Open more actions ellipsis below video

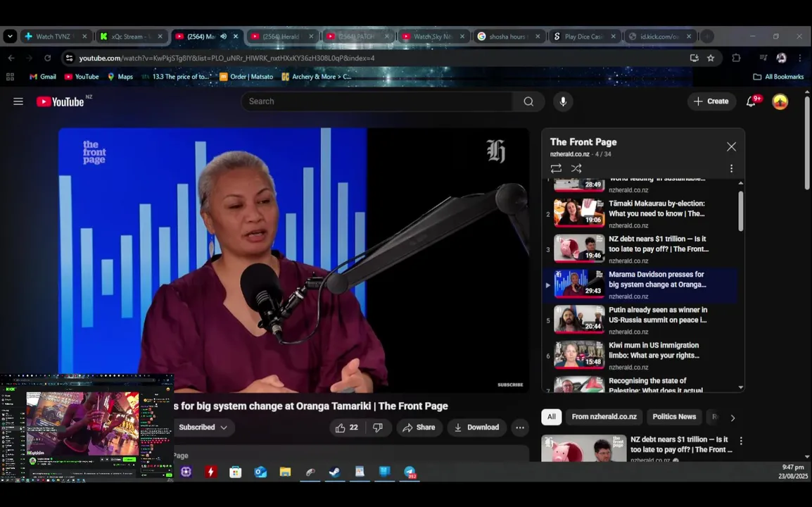click(x=519, y=427)
